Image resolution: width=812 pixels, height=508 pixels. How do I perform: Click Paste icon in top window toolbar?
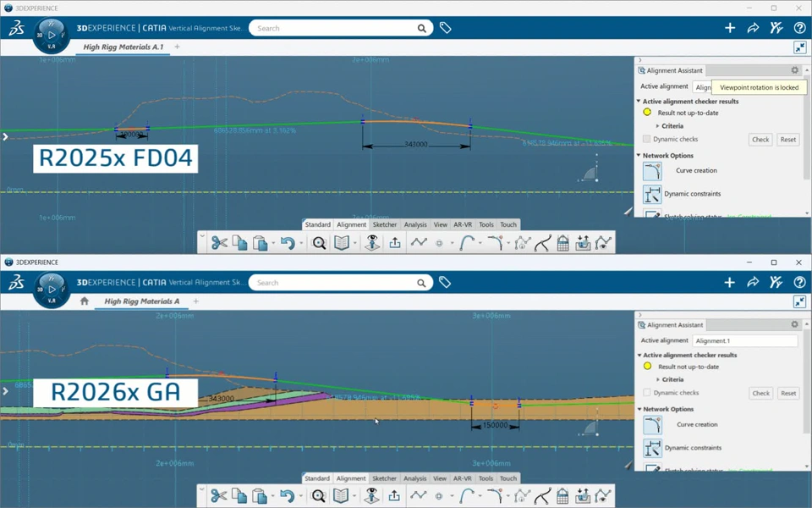(260, 243)
